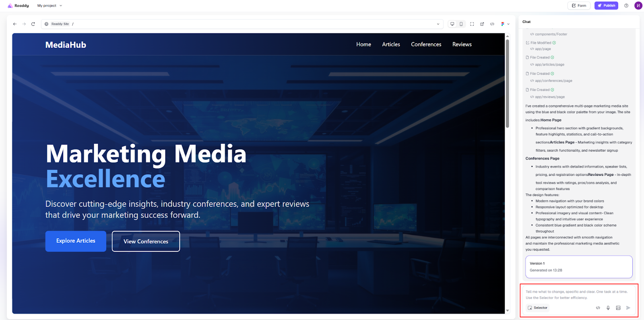This screenshot has width=644, height=320.
Task: Attach an image in chat input
Action: [618, 308]
